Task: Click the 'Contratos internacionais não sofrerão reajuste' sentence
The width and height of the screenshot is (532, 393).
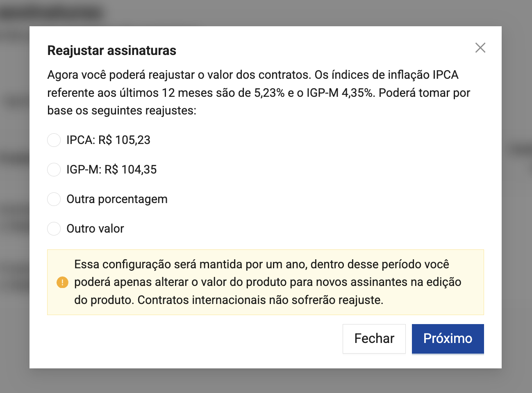Action: pyautogui.click(x=260, y=300)
